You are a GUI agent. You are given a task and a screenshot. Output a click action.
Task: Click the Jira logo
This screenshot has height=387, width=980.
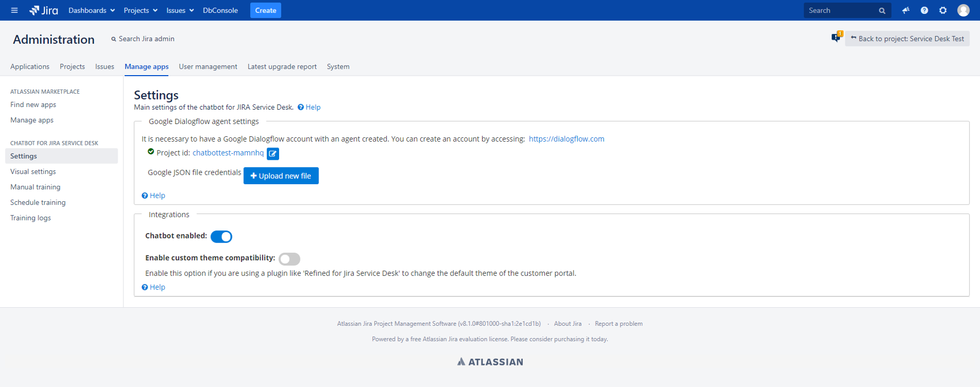click(x=44, y=10)
